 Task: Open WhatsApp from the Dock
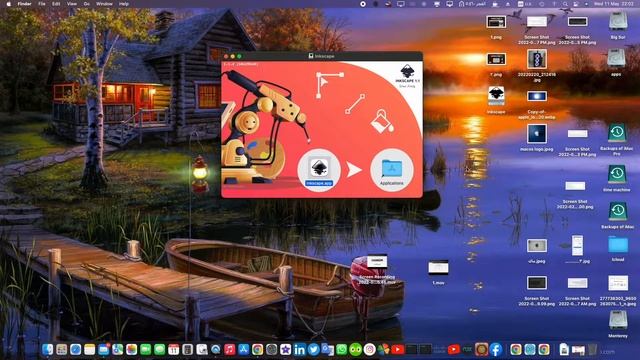point(342,349)
